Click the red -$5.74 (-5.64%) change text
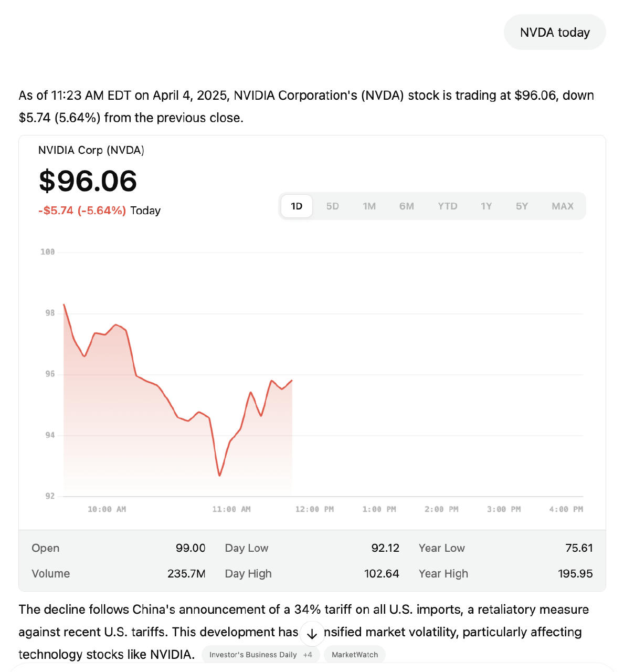The height and width of the screenshot is (672, 624). [x=82, y=211]
